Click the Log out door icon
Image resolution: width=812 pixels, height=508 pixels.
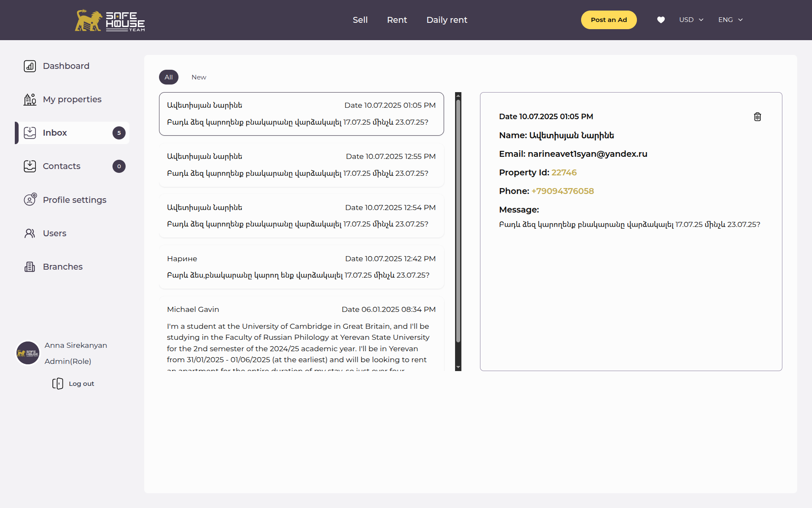click(58, 383)
